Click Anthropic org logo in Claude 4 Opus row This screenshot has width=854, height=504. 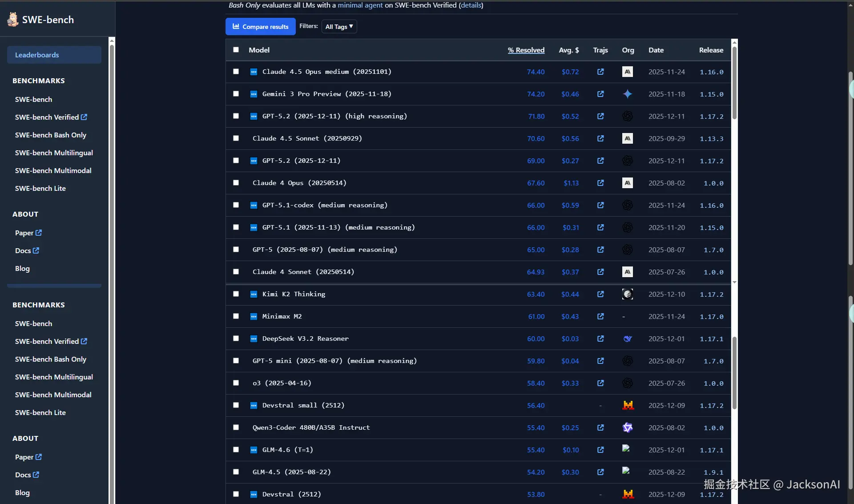[627, 183]
